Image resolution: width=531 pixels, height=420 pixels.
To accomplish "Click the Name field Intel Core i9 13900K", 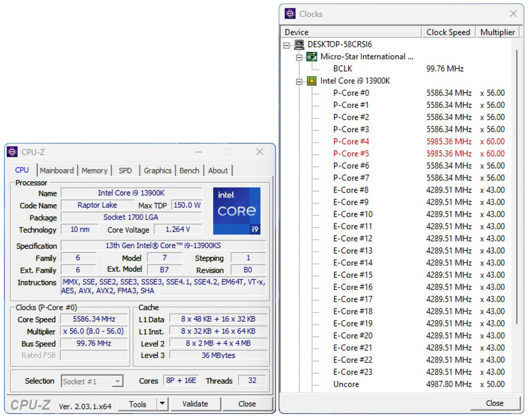I will pos(131,193).
